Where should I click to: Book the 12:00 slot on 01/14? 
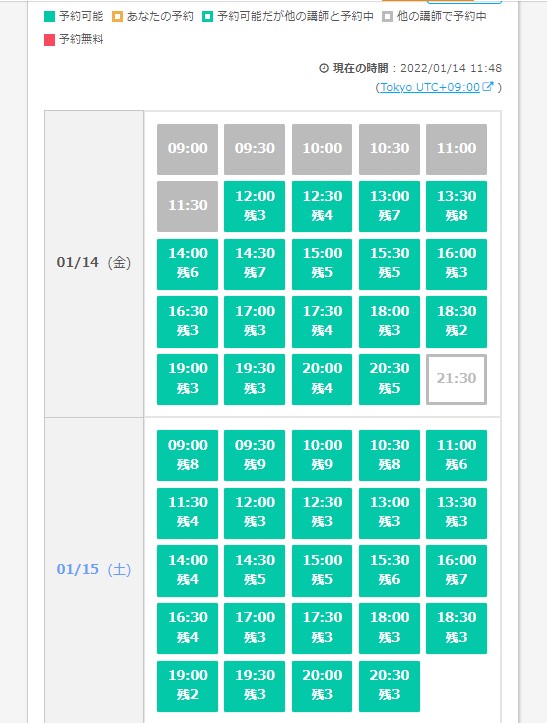click(255, 206)
